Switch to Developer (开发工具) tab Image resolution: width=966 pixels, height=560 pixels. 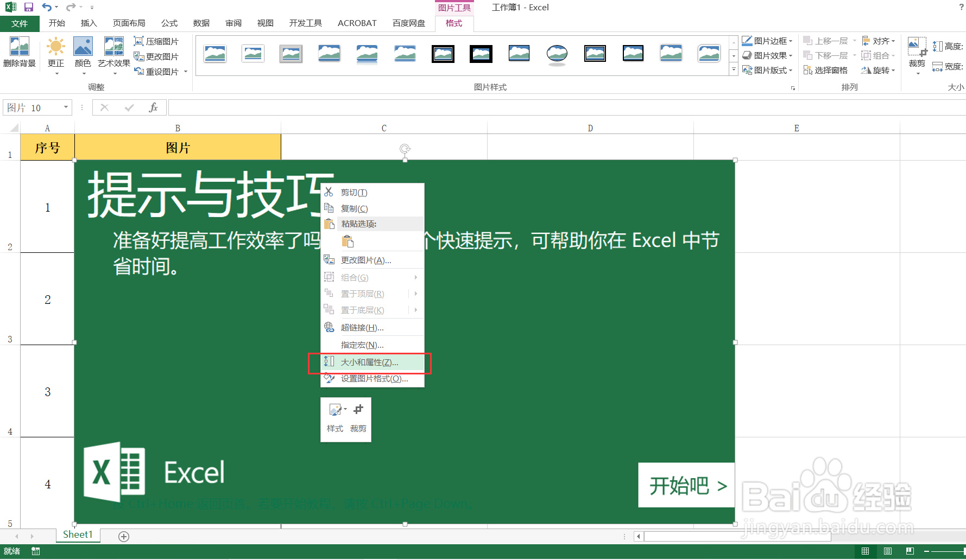click(x=306, y=23)
